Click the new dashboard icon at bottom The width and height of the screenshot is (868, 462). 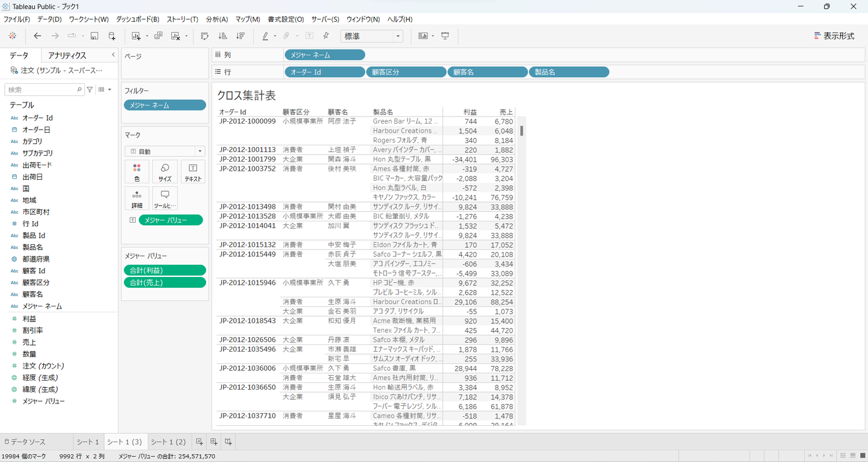tap(213, 441)
